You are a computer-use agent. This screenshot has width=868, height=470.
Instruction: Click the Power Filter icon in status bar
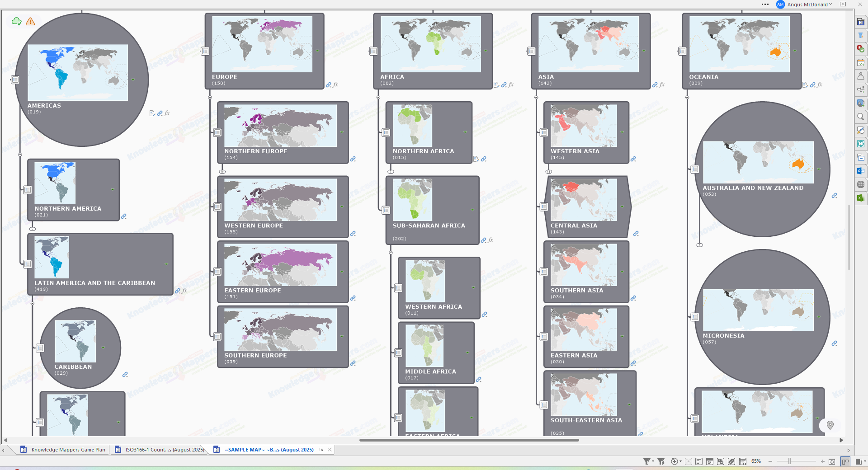(661, 461)
